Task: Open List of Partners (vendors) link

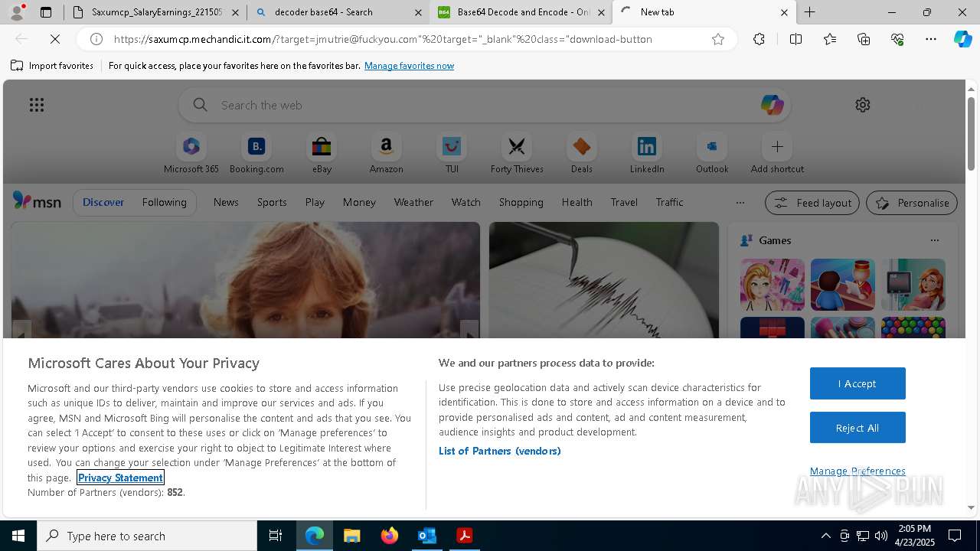Action: pyautogui.click(x=499, y=451)
